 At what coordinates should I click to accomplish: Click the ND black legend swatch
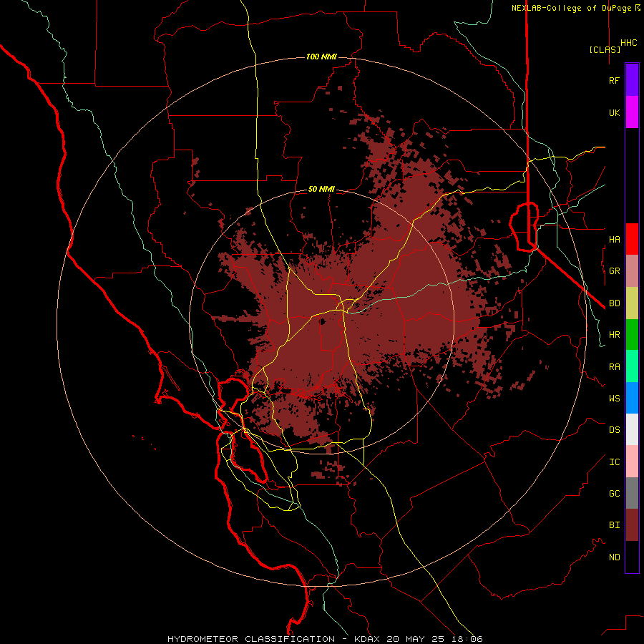pos(632,557)
